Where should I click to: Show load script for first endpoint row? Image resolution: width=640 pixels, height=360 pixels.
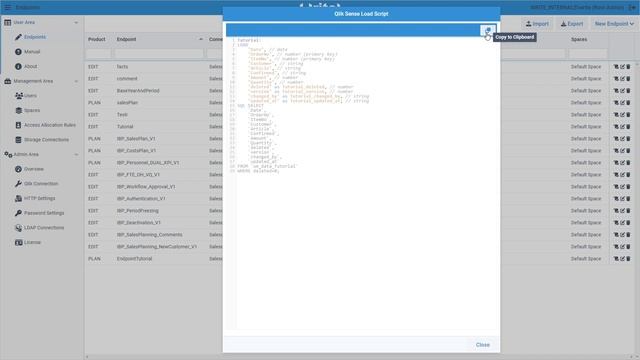[x=616, y=67]
